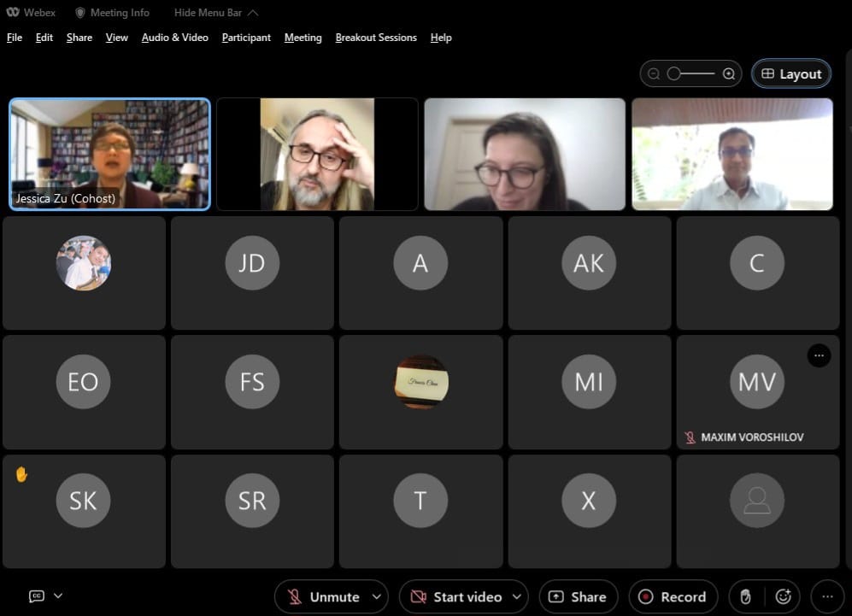
Task: Open the Breakout Sessions menu
Action: pyautogui.click(x=376, y=38)
